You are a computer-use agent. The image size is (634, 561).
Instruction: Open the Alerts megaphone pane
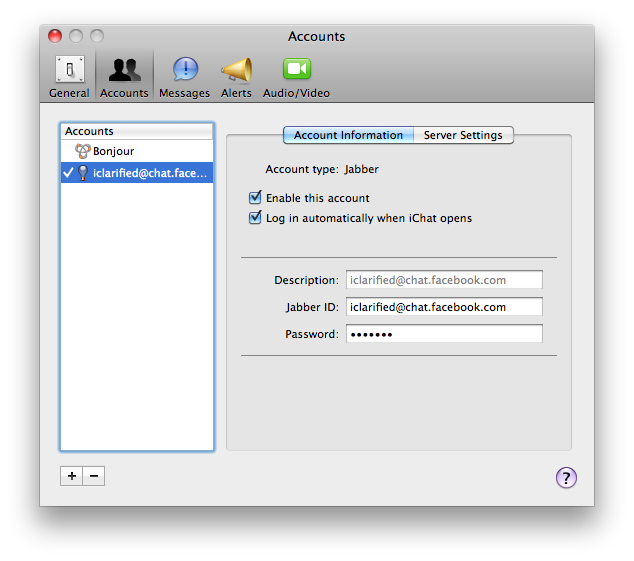pos(237,77)
